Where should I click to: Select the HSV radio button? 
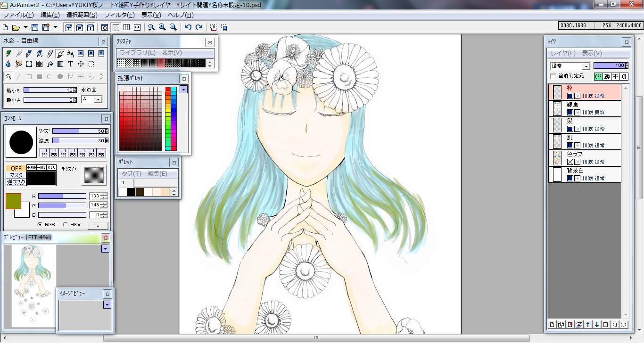tap(65, 225)
